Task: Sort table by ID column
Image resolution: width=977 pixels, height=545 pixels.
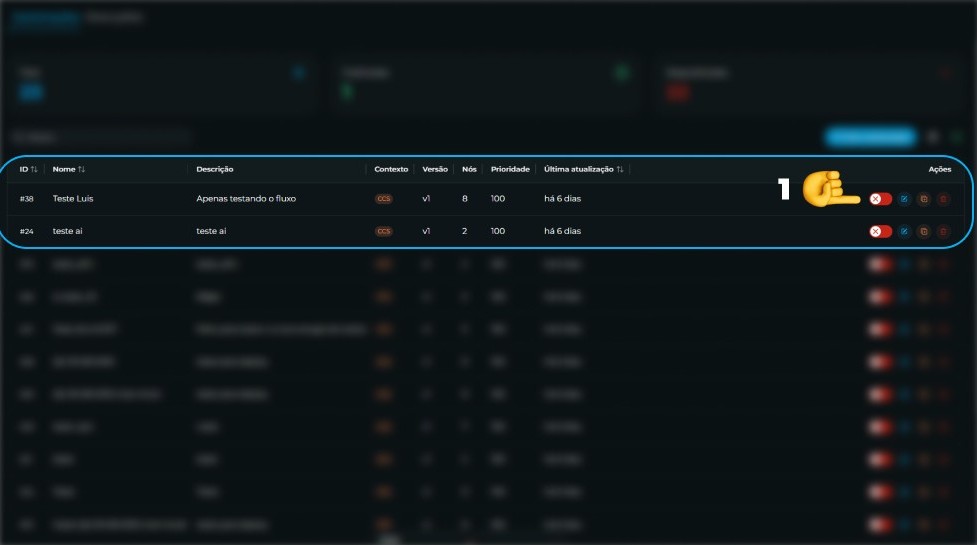Action: point(28,169)
